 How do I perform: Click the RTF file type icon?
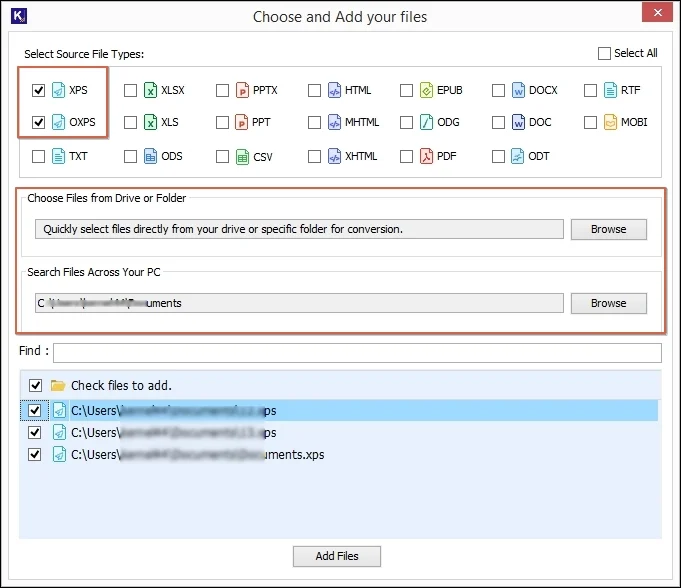click(610, 90)
